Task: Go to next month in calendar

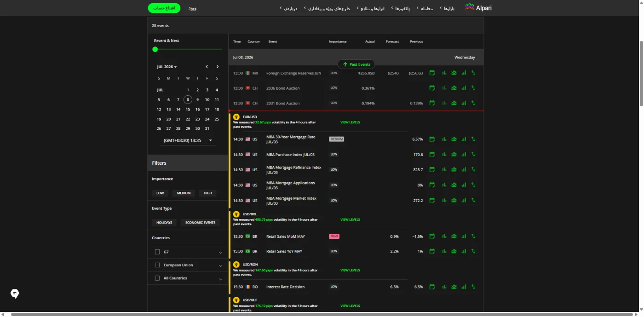Action: pyautogui.click(x=218, y=67)
